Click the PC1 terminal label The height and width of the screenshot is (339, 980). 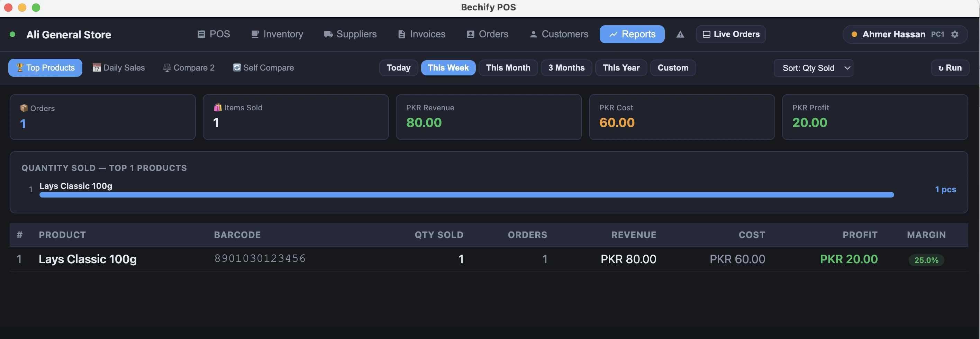(937, 34)
